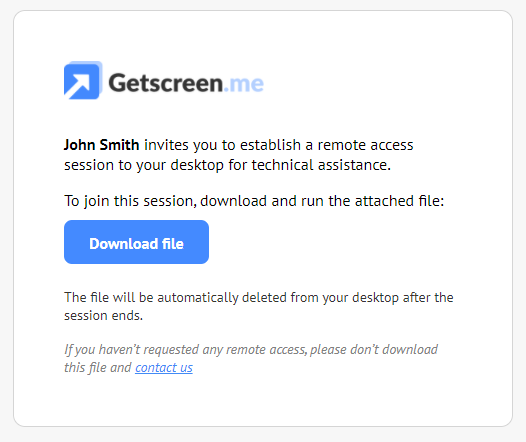
Task: Click the bold name John Smith
Action: pyautogui.click(x=102, y=145)
